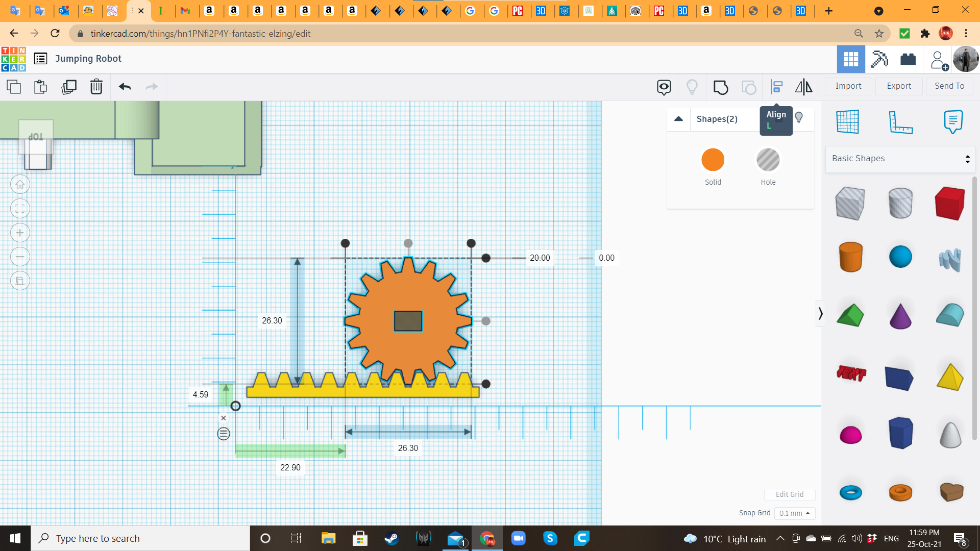
Task: Click the Export button
Action: coord(898,86)
